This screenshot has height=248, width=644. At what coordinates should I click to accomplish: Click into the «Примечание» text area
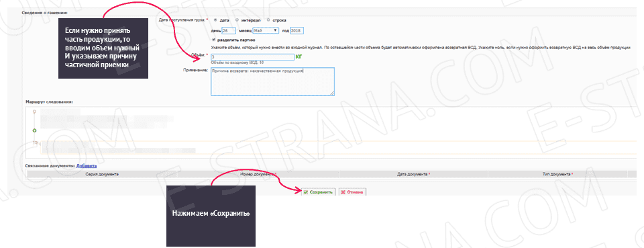pos(273,81)
